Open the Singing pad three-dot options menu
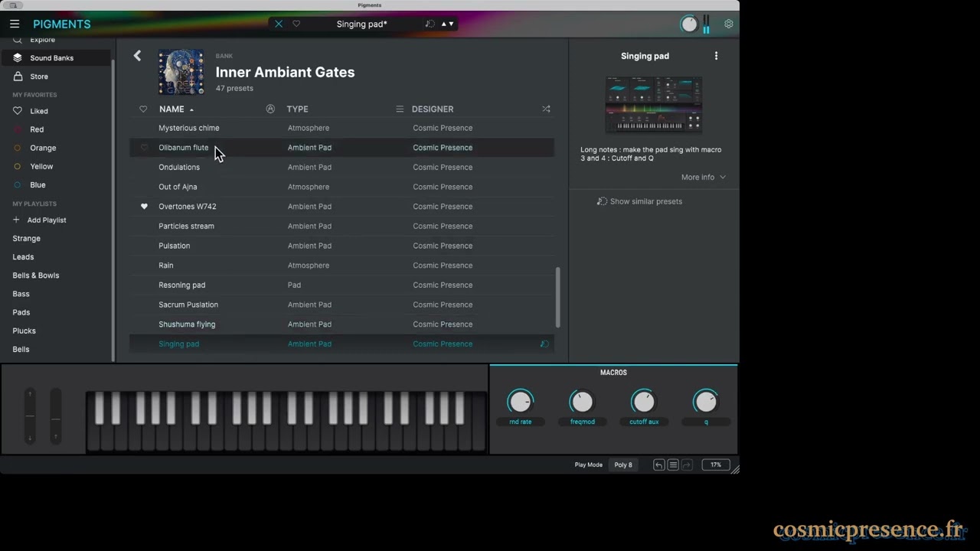Screen dimensions: 980x551 click(x=716, y=56)
